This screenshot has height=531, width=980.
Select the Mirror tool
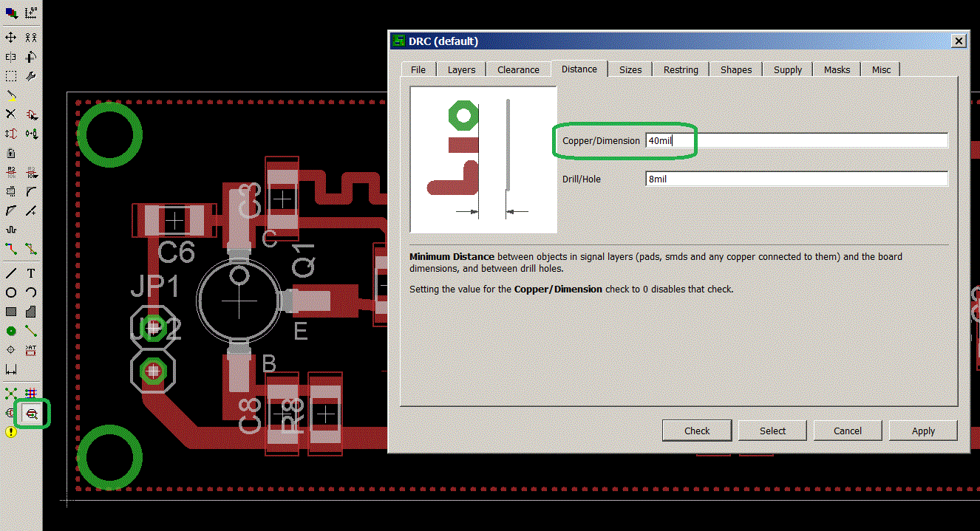pos(11,57)
